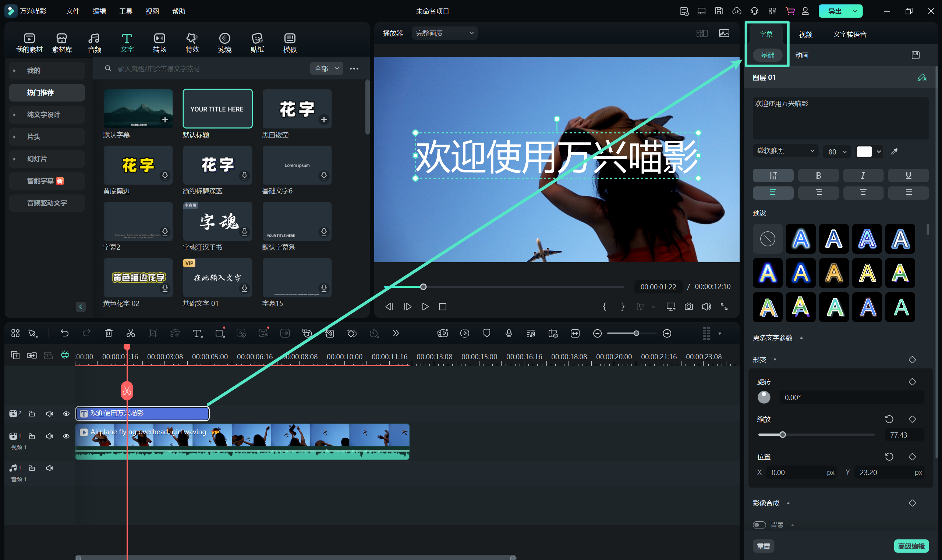Switch to the 动画 sub-tab

tap(801, 55)
